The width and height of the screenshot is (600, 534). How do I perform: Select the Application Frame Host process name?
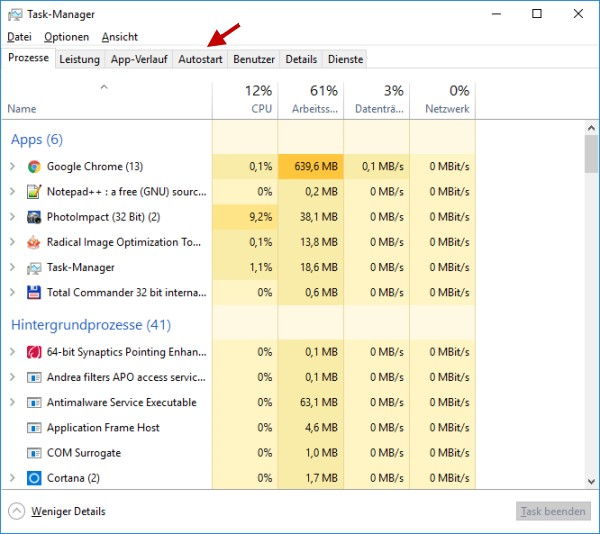[x=103, y=428]
